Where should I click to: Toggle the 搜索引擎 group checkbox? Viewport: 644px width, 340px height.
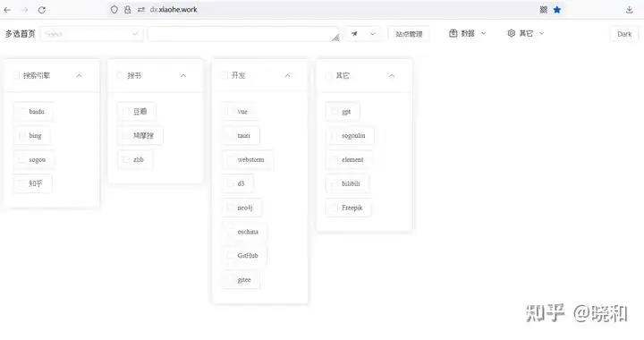[x=16, y=75]
